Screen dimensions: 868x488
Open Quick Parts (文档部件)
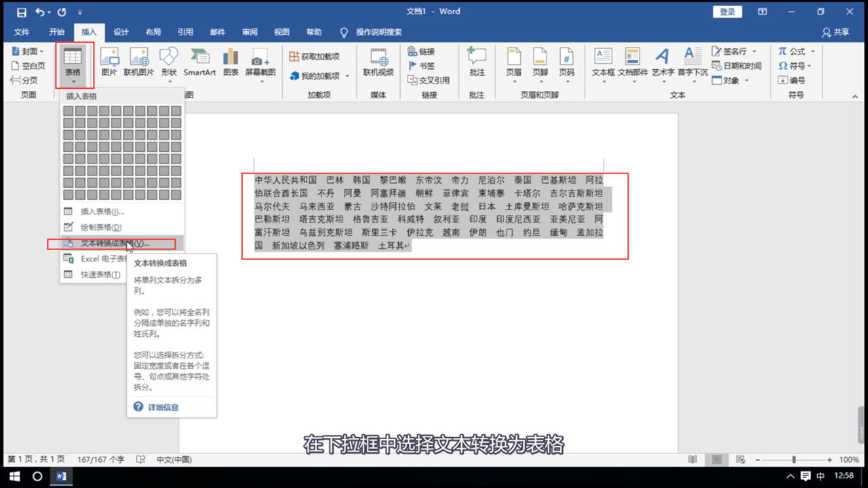(633, 65)
